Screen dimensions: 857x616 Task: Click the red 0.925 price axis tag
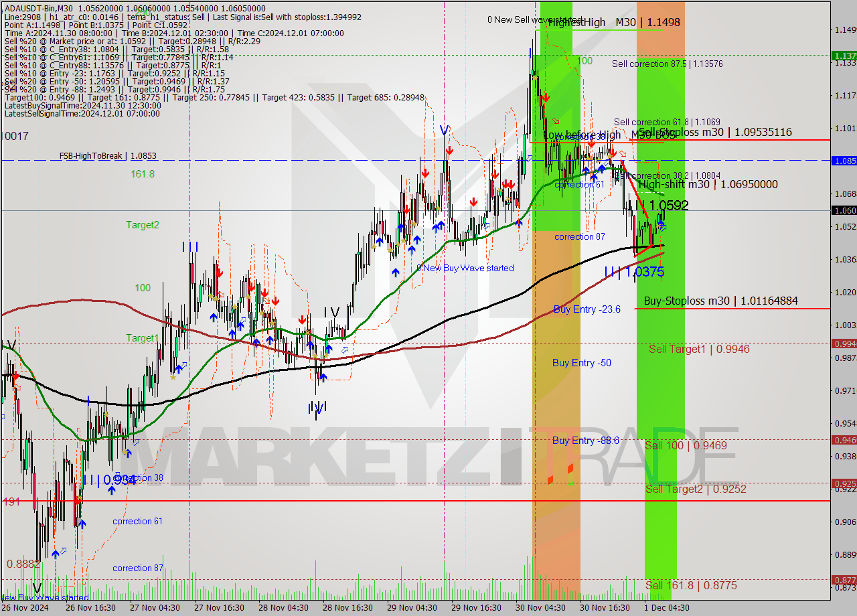[844, 483]
